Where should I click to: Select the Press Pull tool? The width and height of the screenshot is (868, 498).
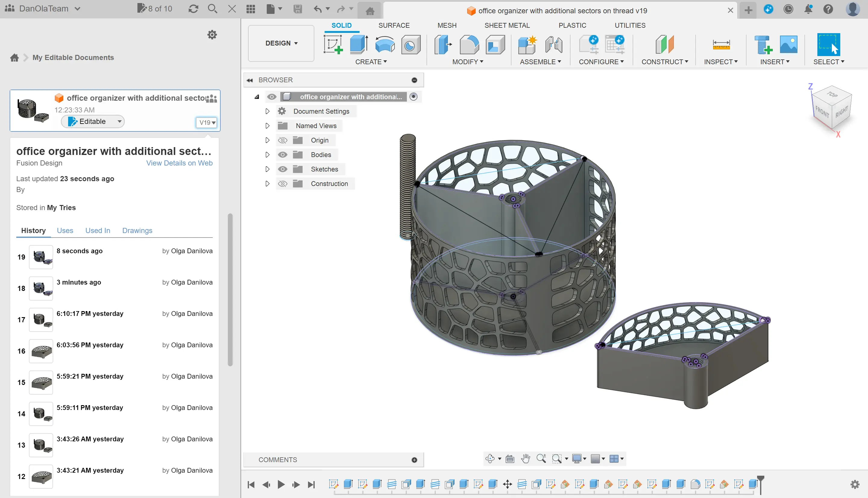coord(443,45)
